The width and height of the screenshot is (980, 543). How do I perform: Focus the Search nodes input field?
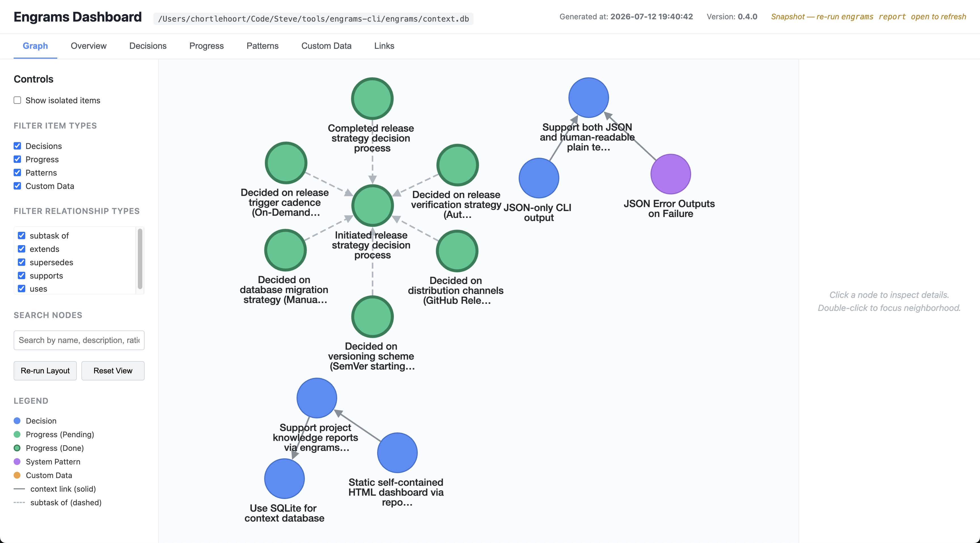tap(79, 340)
